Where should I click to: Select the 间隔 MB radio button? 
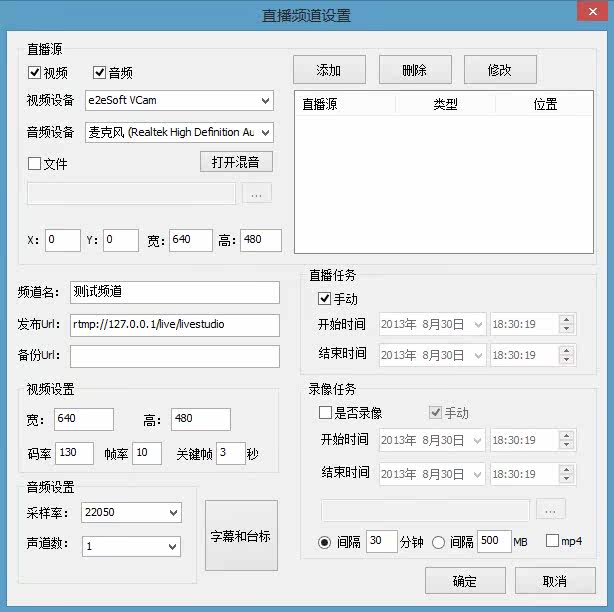(438, 542)
